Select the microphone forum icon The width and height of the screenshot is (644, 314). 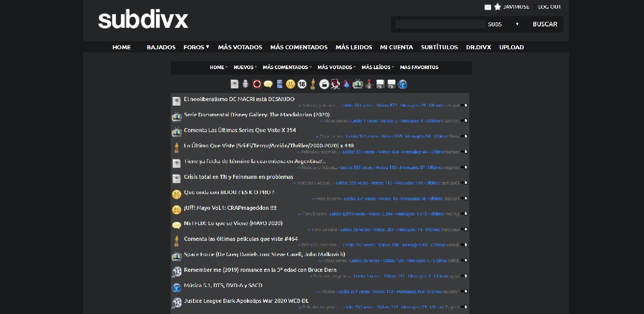click(245, 84)
